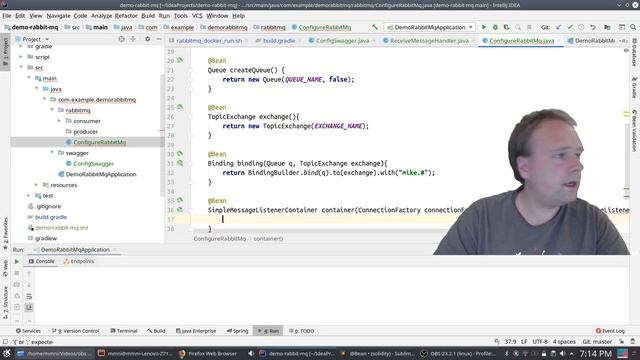Start debugging with the bug icon
The height and width of the screenshot is (360, 640).
coord(495,27)
